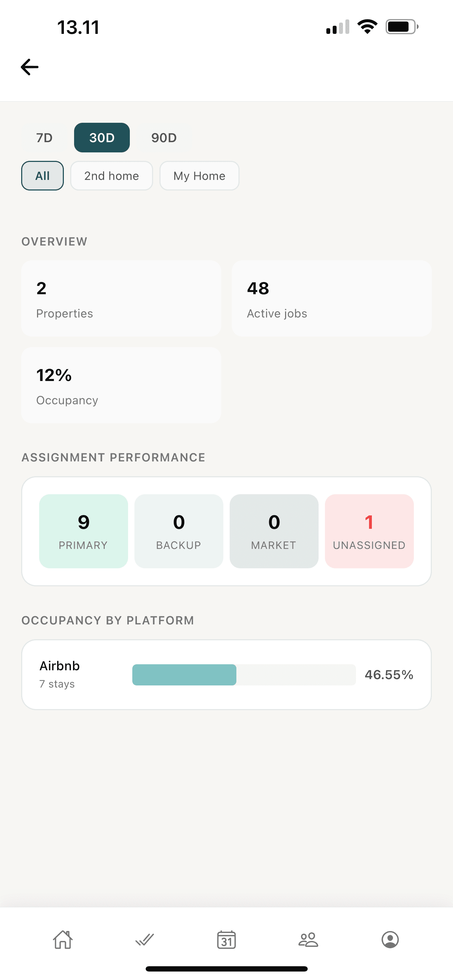453x980 pixels.
Task: Open the team members icon
Action: pyautogui.click(x=308, y=940)
